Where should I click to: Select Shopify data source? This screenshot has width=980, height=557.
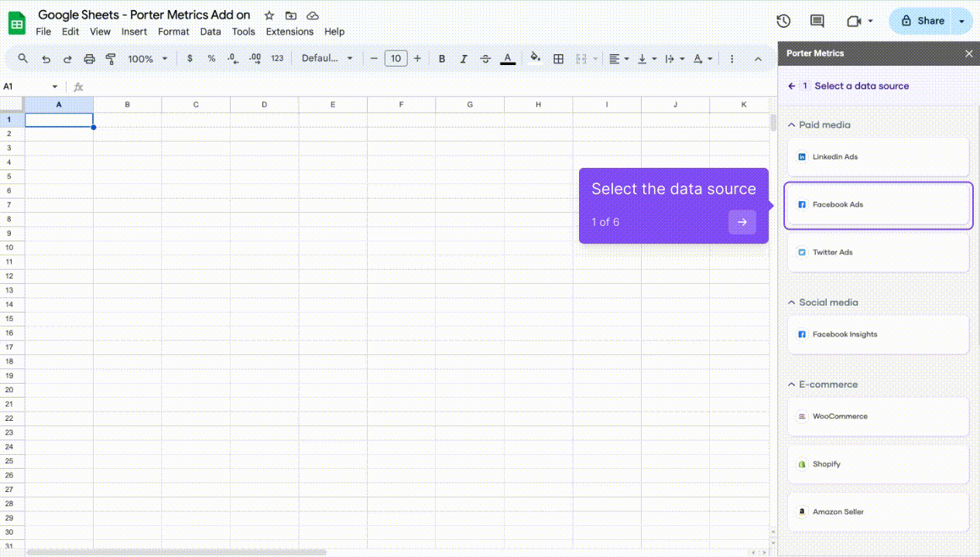pos(878,464)
